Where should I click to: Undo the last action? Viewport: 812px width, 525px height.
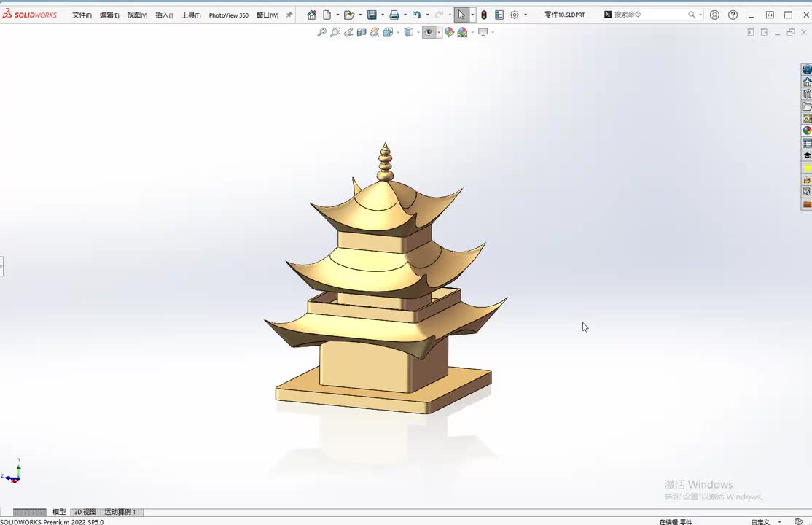coord(416,15)
